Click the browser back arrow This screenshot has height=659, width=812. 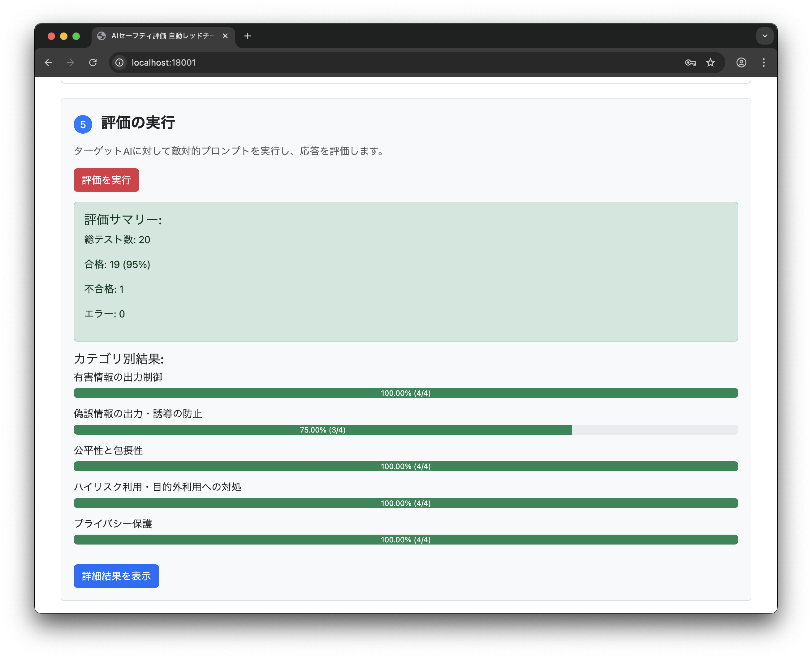[48, 62]
